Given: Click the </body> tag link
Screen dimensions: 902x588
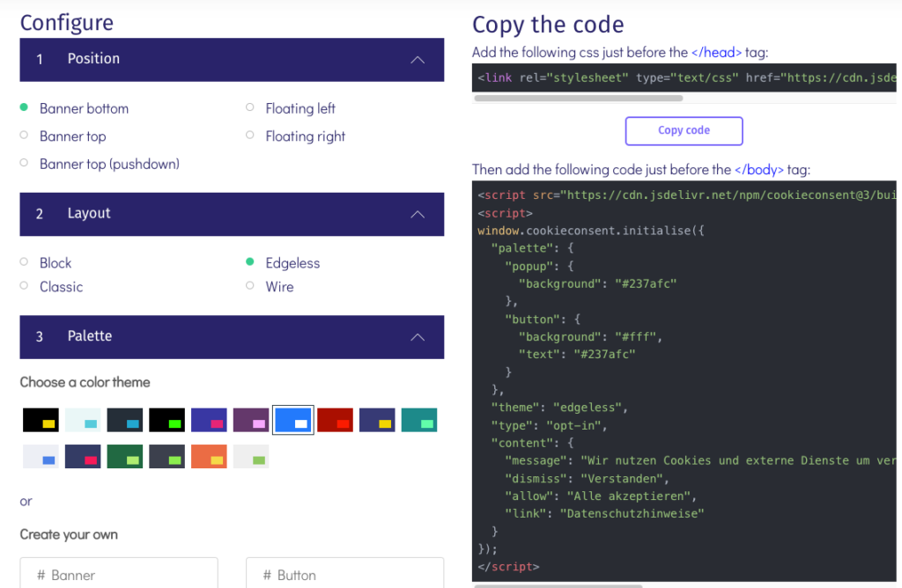Looking at the screenshot, I should tap(758, 170).
